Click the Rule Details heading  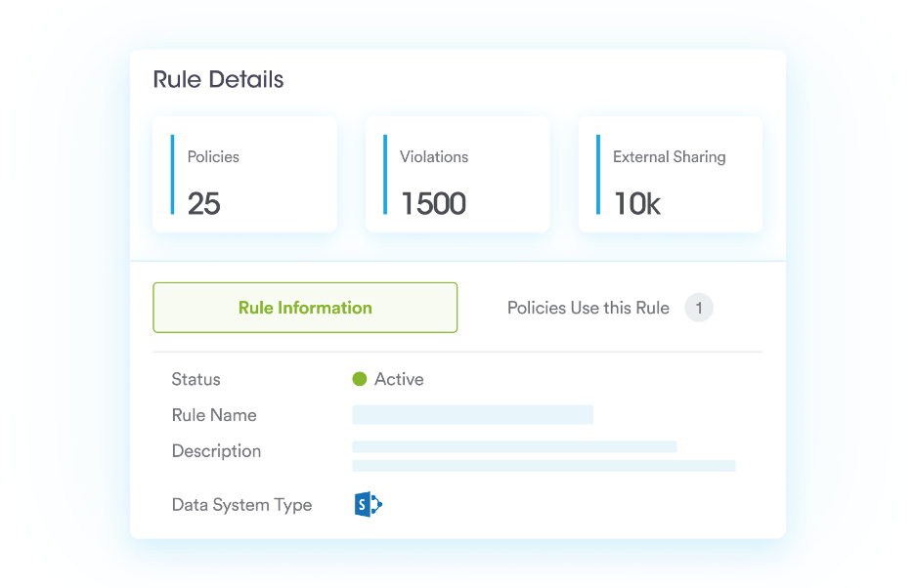(x=216, y=79)
